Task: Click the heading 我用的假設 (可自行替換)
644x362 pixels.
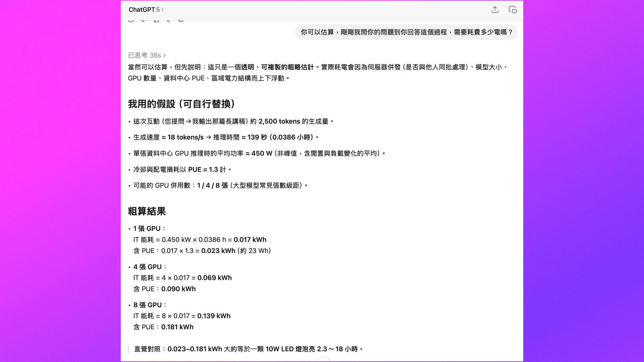Action: tap(181, 104)
